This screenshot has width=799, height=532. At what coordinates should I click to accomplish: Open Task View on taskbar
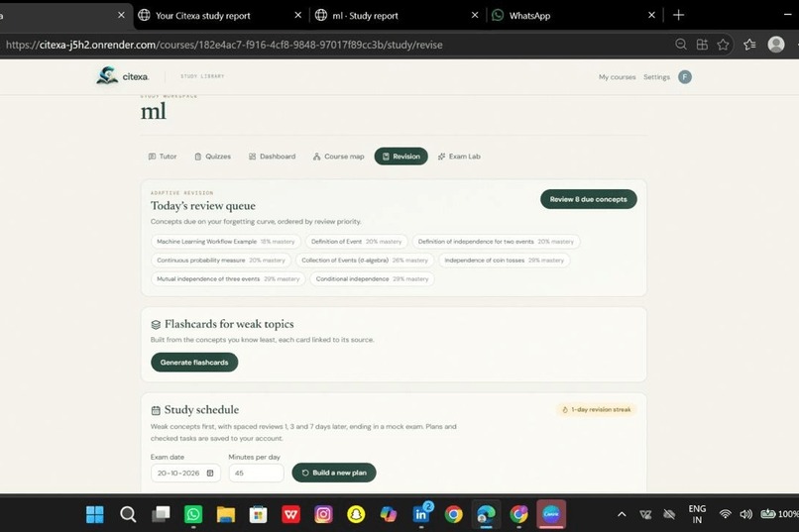click(x=161, y=514)
